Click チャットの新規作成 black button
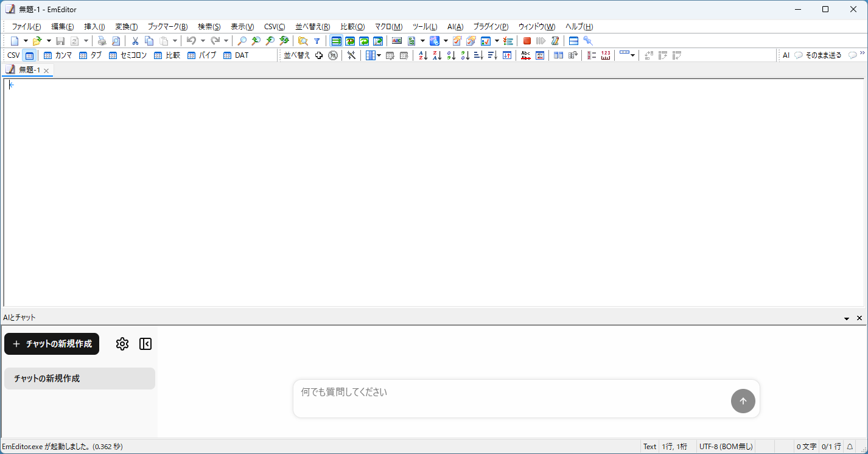This screenshot has width=868, height=454. click(52, 344)
